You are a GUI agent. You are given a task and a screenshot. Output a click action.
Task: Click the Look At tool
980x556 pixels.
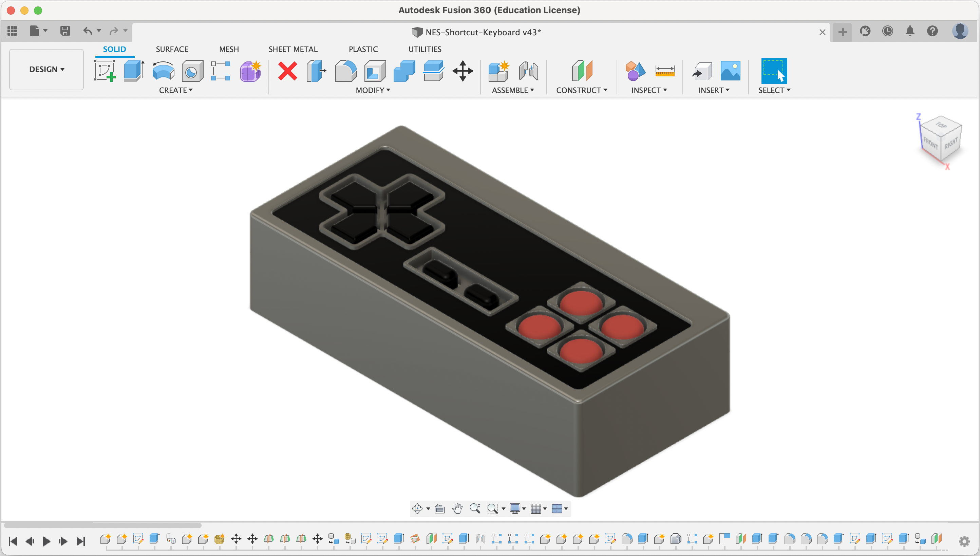tap(440, 508)
